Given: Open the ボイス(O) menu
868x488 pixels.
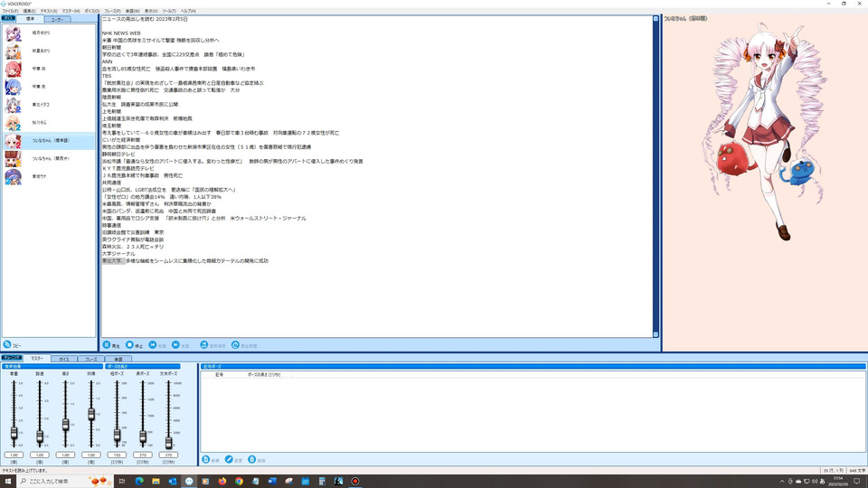Looking at the screenshot, I should [92, 11].
